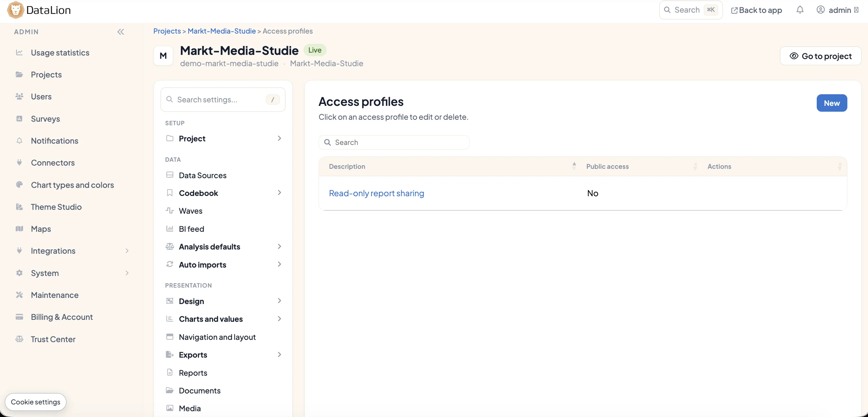Screen dimensions: 868x417
Task: Click the Users group icon
Action: point(19,97)
